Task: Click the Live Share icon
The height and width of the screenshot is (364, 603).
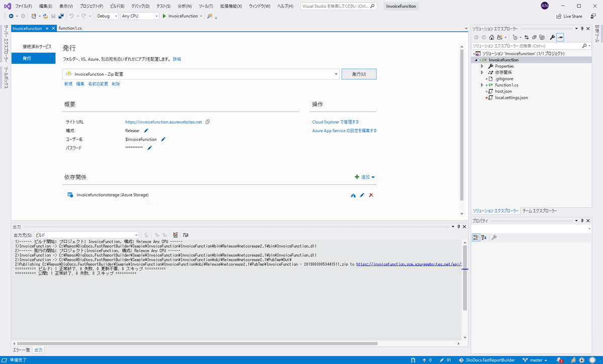Action: point(559,16)
